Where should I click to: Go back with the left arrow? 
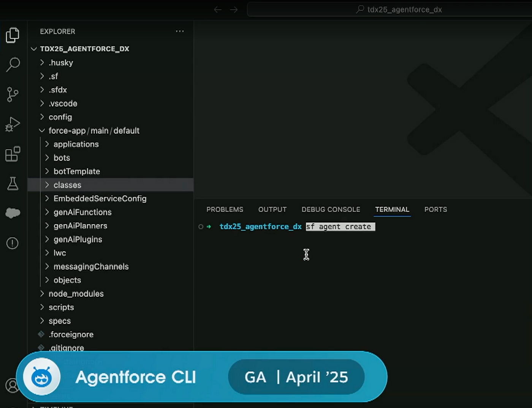[218, 9]
